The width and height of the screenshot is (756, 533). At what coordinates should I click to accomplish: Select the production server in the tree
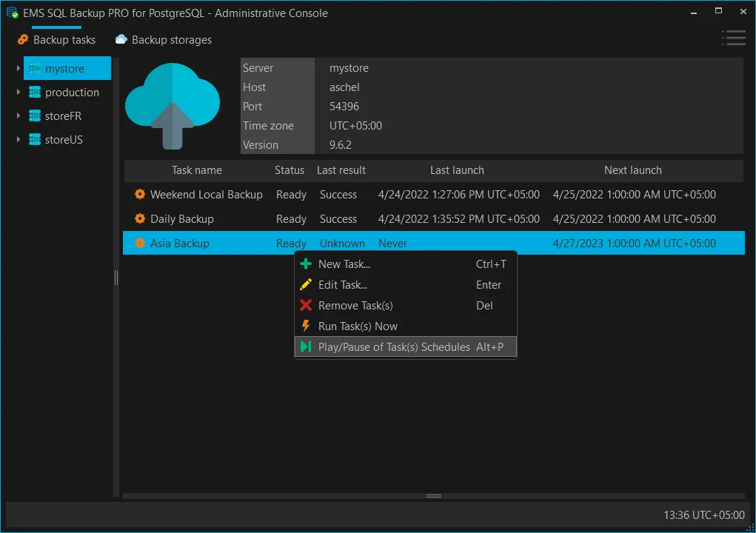point(72,93)
